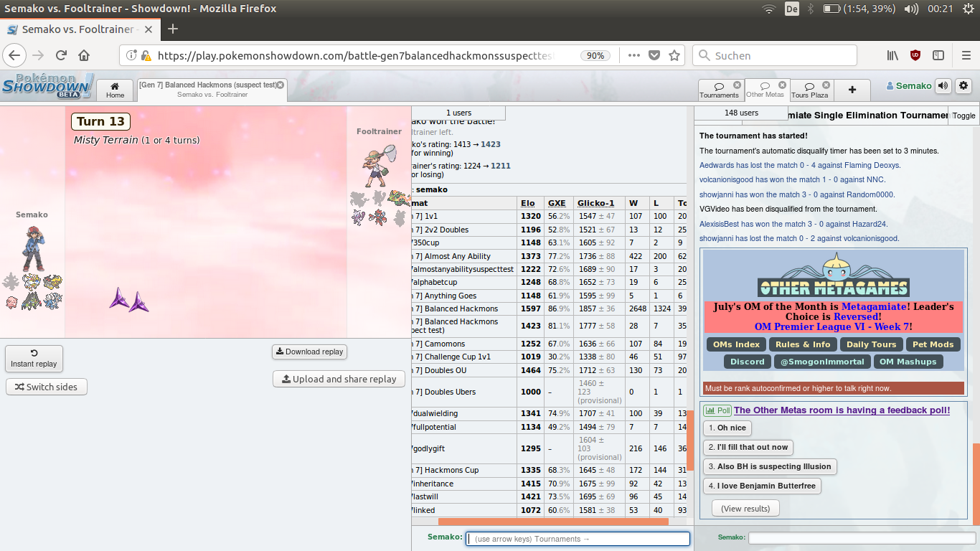Open the OMs Index link

[736, 344]
